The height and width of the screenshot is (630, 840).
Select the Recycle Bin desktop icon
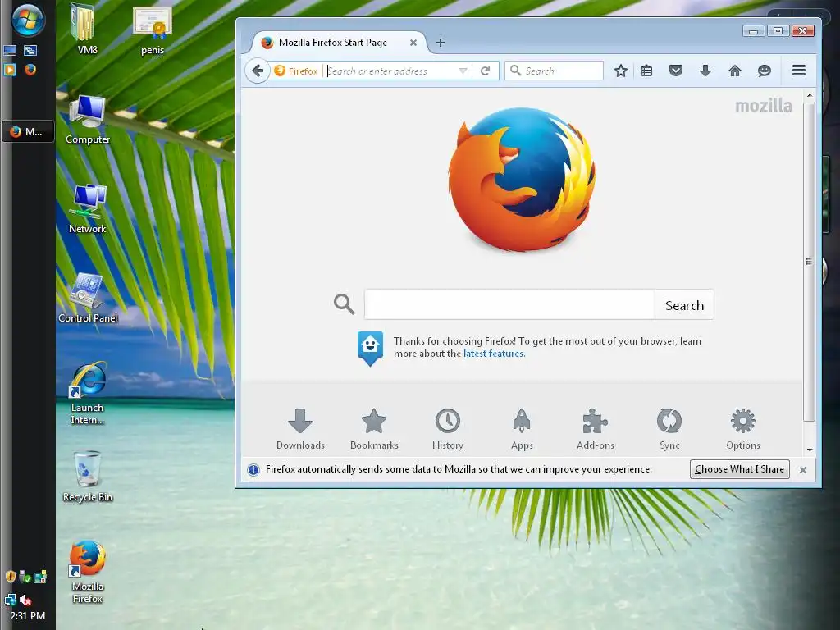87,477
